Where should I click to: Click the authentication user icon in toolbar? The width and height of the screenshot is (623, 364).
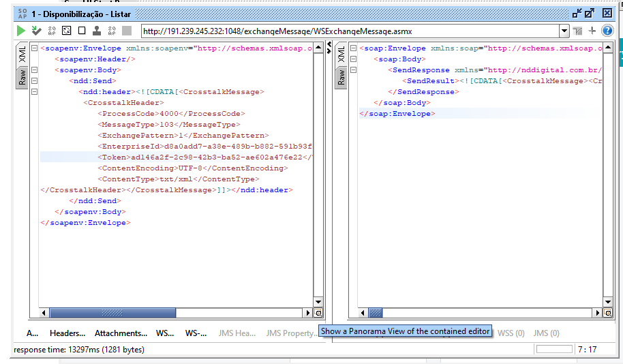(97, 31)
